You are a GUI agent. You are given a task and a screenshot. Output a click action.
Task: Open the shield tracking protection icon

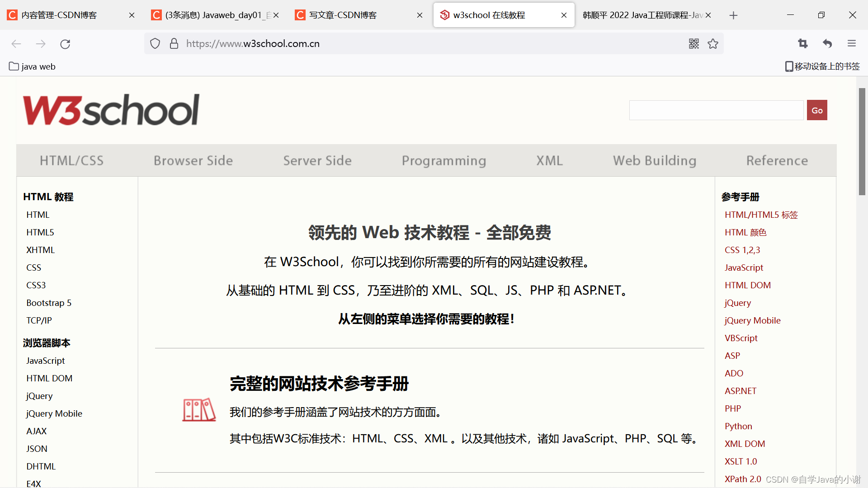[155, 44]
